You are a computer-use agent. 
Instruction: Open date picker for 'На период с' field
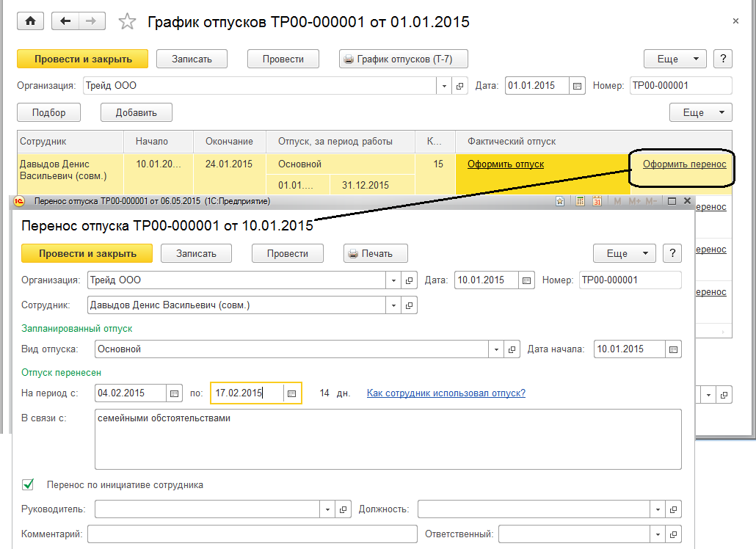175,393
